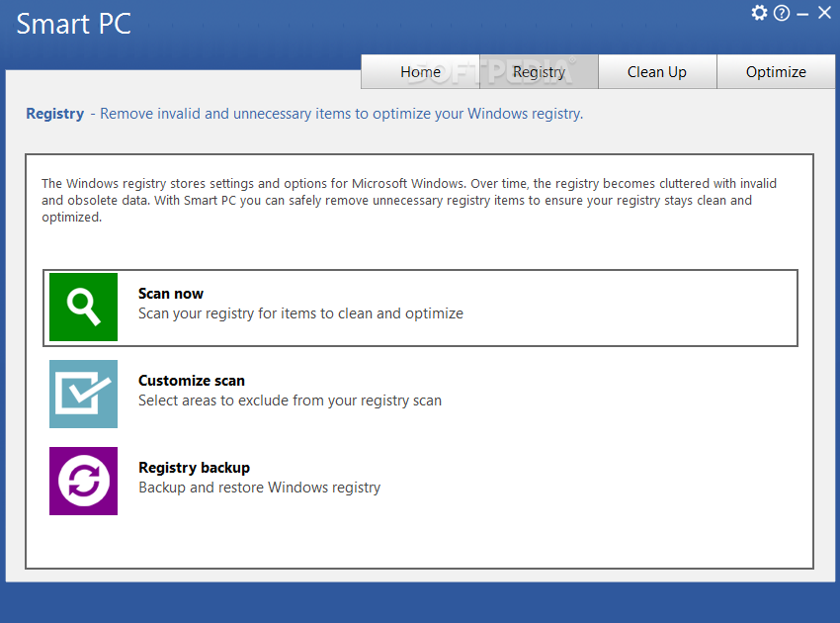Switch to the Home tab

click(x=421, y=72)
